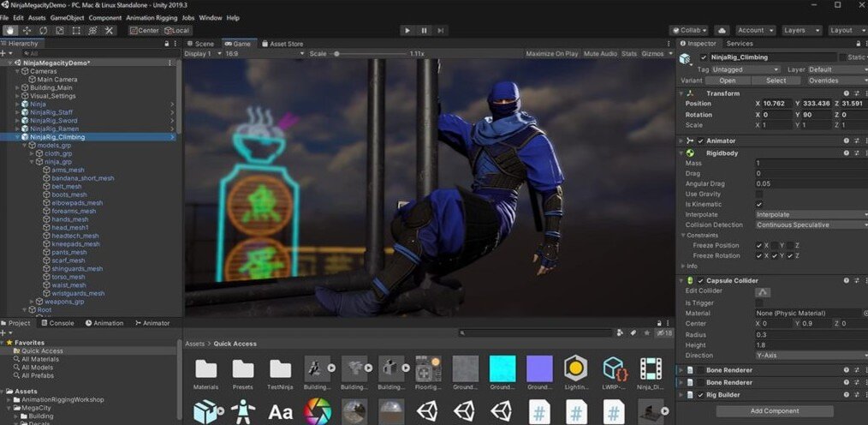Uncheck Freeze Rotation Z checkbox
The height and width of the screenshot is (425, 868).
tap(790, 256)
